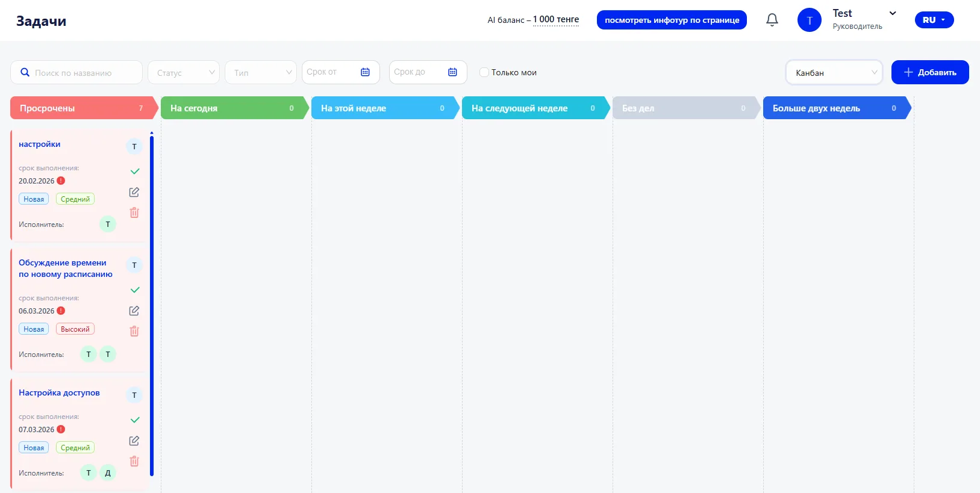The image size is (980, 493).
Task: Select the 'На следующей неделе' column header
Action: [535, 108]
